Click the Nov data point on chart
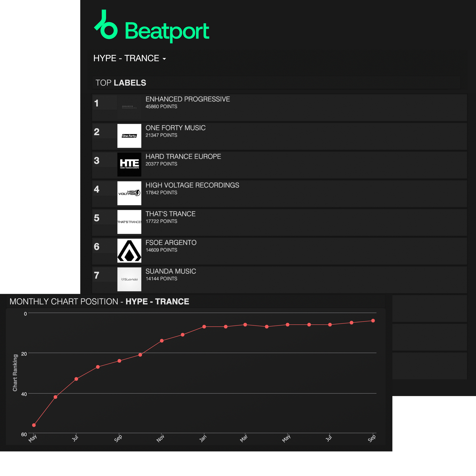The image size is (476, 476). tap(162, 341)
